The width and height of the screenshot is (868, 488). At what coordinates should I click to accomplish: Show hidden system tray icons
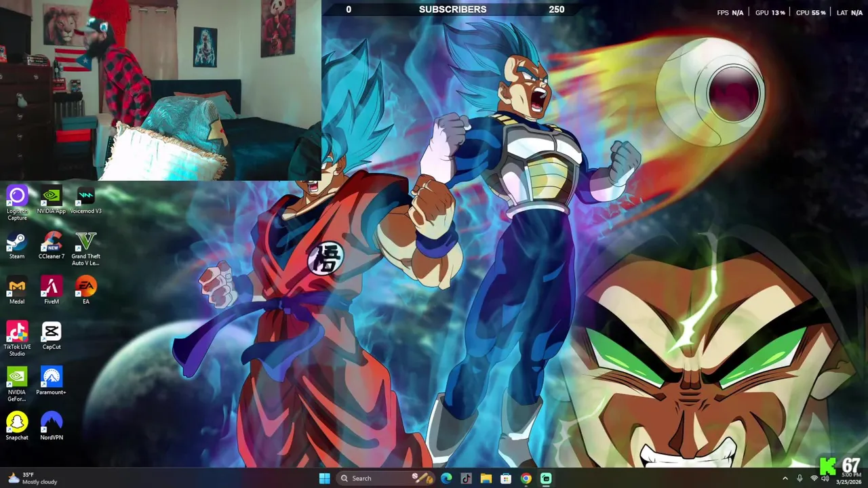(x=785, y=479)
